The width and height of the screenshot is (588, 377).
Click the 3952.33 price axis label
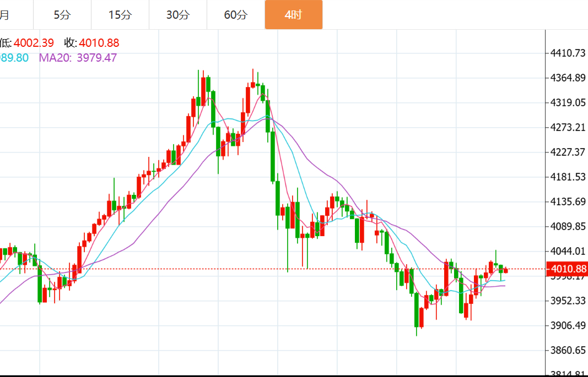point(568,300)
